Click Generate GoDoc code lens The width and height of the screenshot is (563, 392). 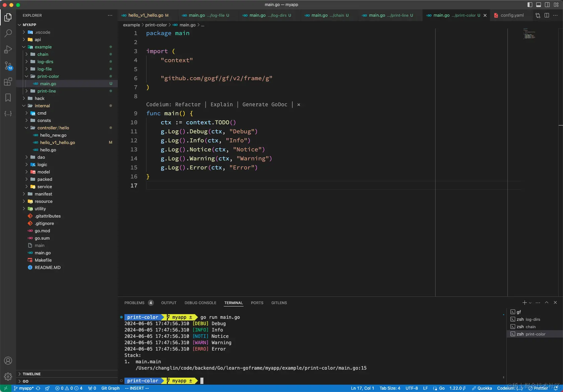(x=265, y=105)
